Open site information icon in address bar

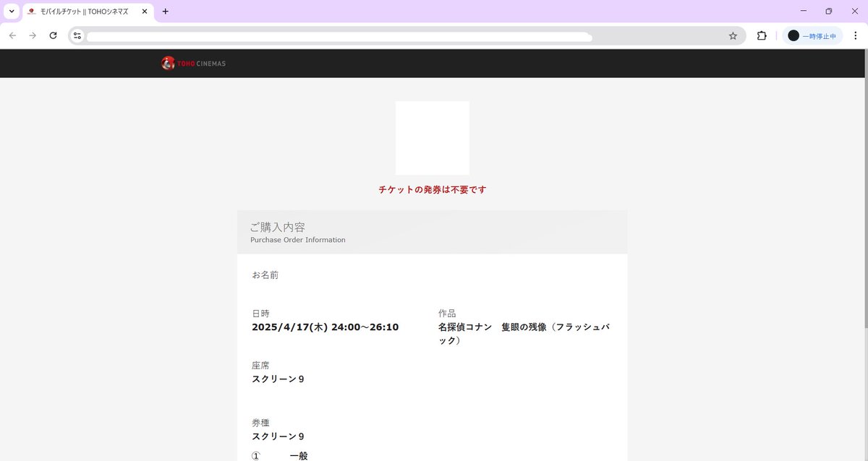pos(77,35)
